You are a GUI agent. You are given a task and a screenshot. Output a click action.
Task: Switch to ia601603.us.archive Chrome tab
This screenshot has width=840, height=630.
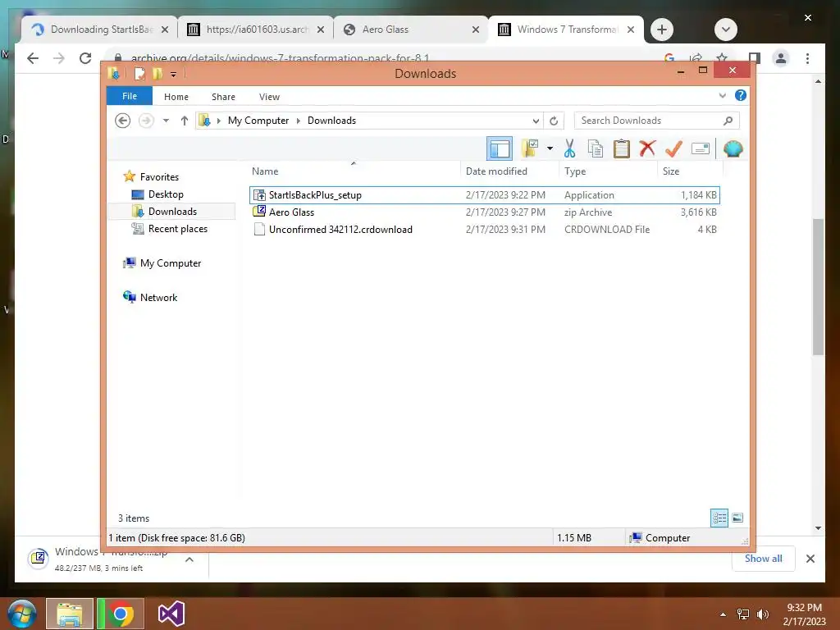click(x=257, y=30)
